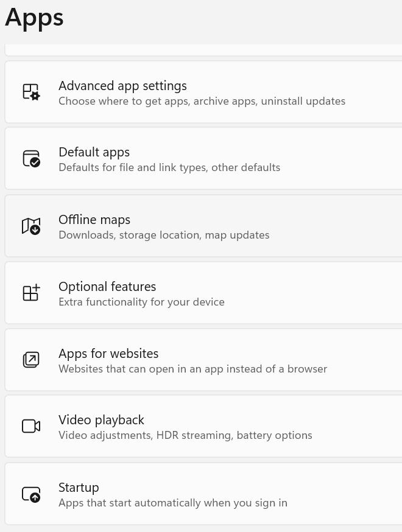The image size is (402, 532).
Task: Click the Advanced app settings gear-grid icon
Action: tap(31, 92)
